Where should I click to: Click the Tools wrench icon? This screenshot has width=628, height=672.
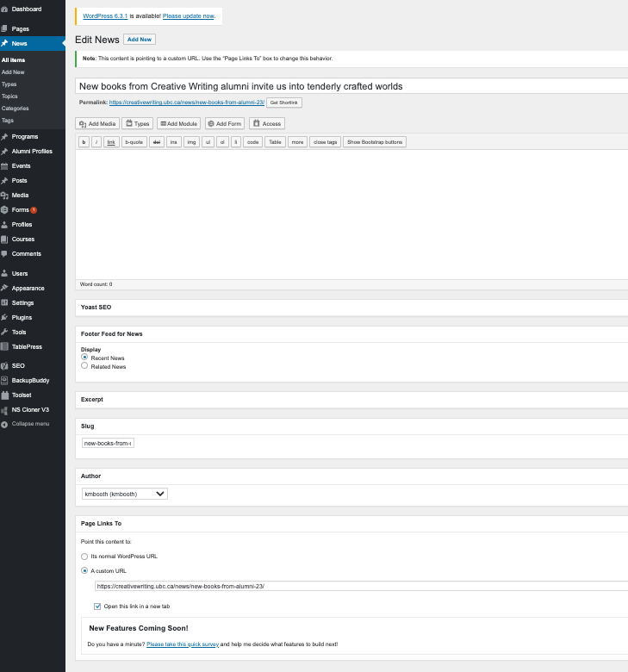5,333
